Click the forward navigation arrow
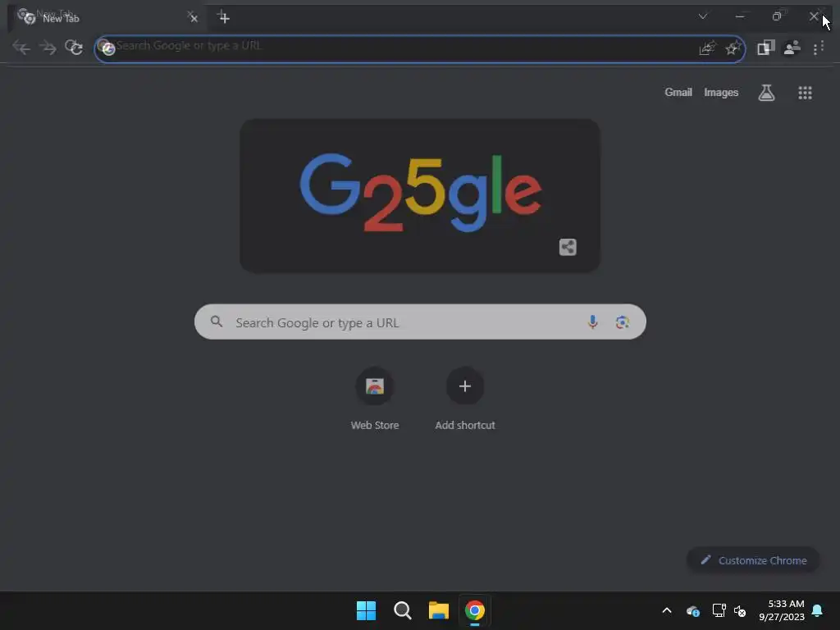This screenshot has width=840, height=630. 48,48
